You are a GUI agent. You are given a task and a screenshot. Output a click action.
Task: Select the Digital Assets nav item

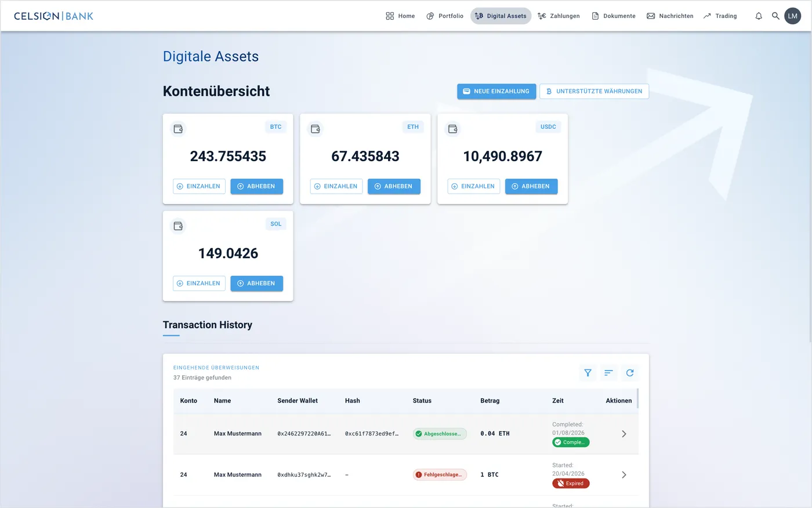pyautogui.click(x=501, y=16)
